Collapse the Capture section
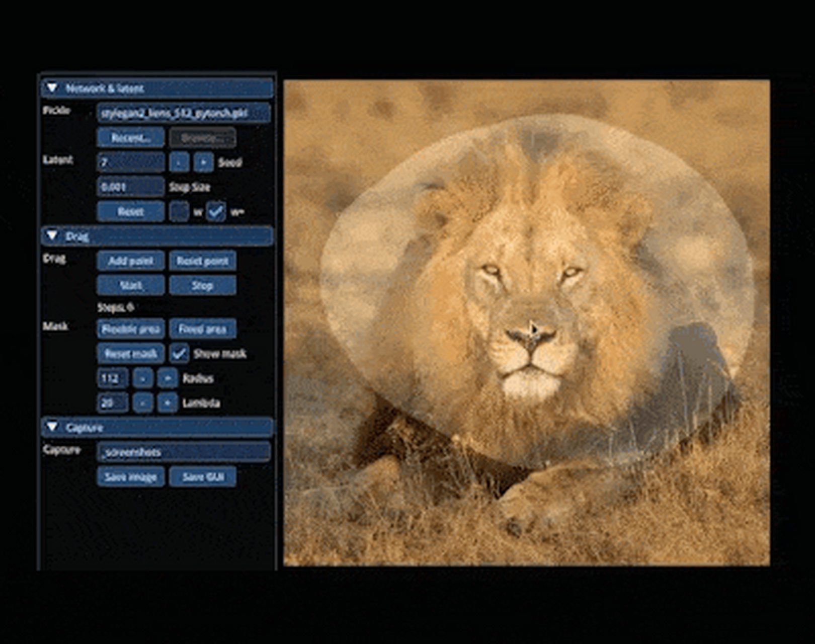 pos(52,427)
